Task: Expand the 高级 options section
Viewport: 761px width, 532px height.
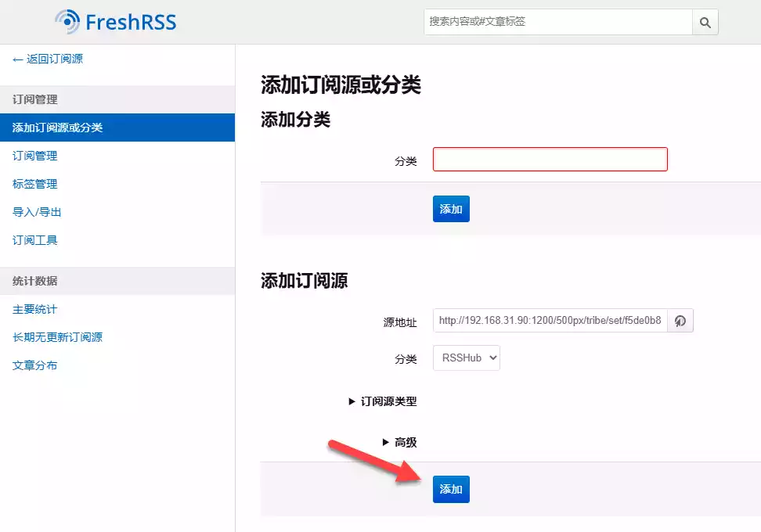Action: (400, 442)
